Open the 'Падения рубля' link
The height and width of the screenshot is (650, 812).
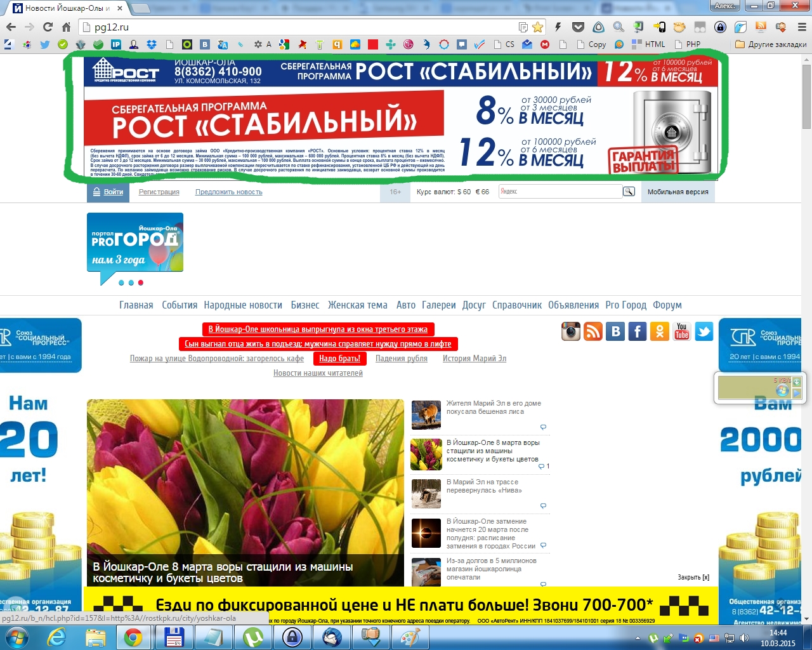click(x=402, y=359)
